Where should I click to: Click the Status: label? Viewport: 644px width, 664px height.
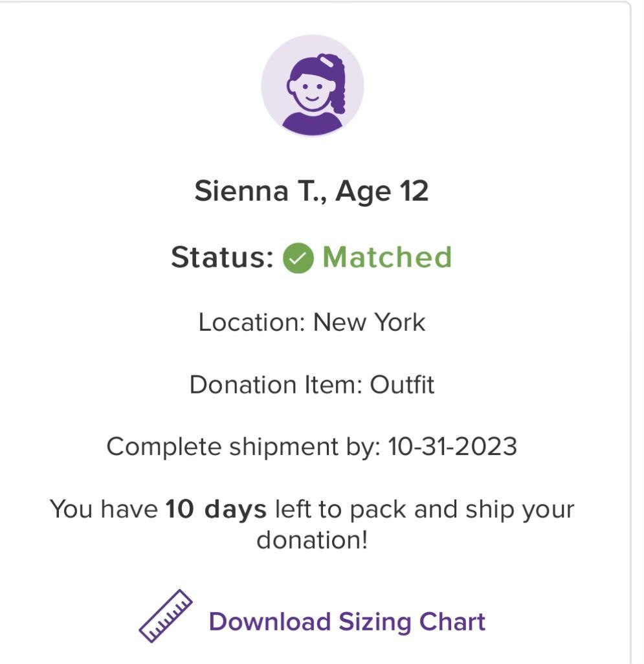[x=222, y=258]
